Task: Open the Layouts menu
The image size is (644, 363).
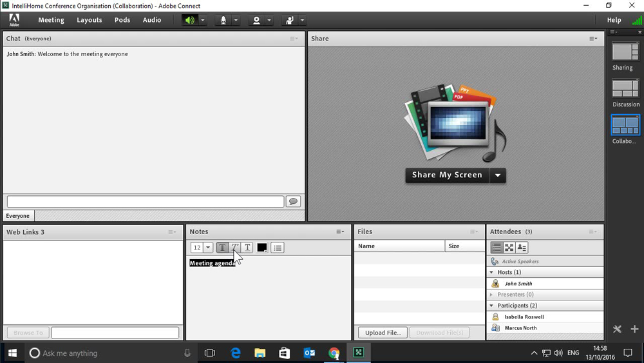Action: (x=89, y=20)
